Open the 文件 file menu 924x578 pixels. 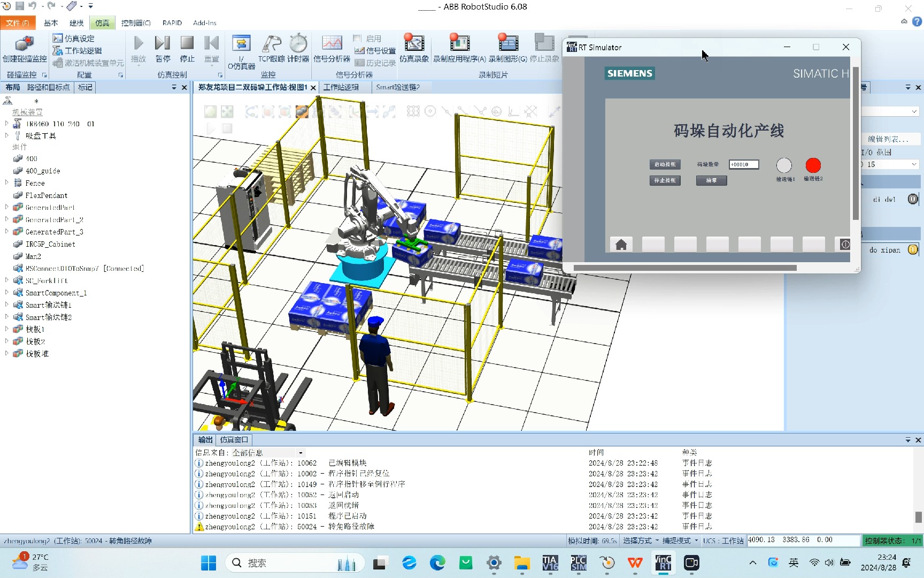18,23
